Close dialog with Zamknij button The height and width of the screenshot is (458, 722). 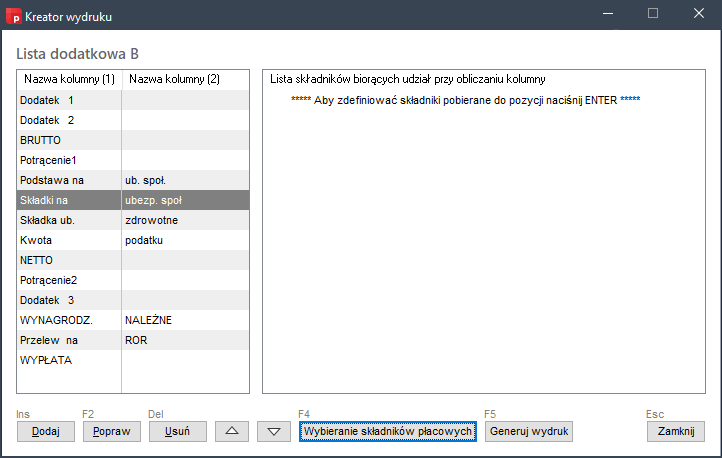[675, 431]
